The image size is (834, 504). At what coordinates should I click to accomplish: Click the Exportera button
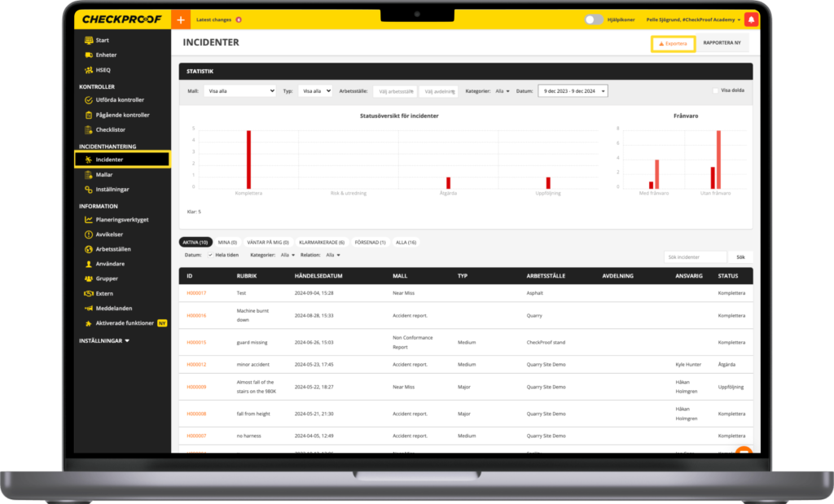[673, 43]
